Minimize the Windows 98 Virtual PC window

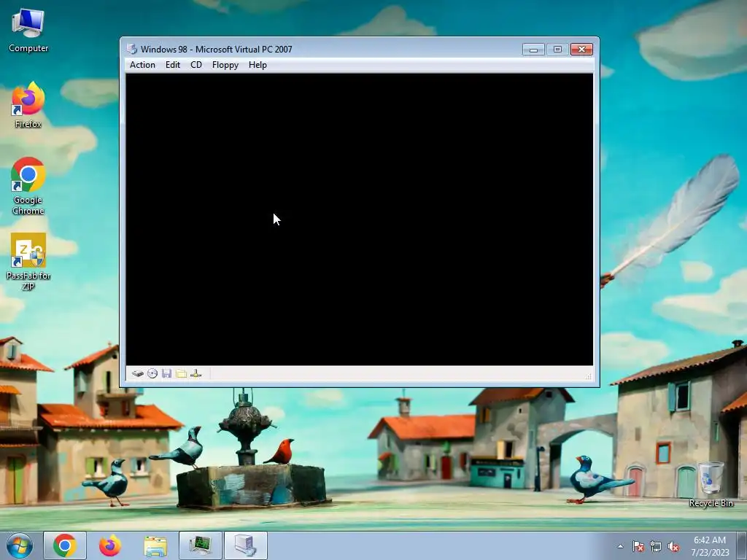point(533,49)
